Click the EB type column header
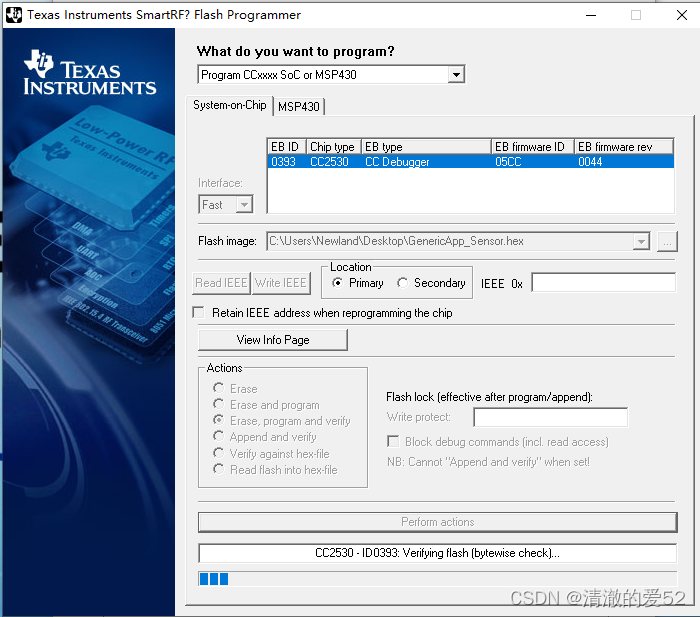This screenshot has width=700, height=617. [426, 147]
